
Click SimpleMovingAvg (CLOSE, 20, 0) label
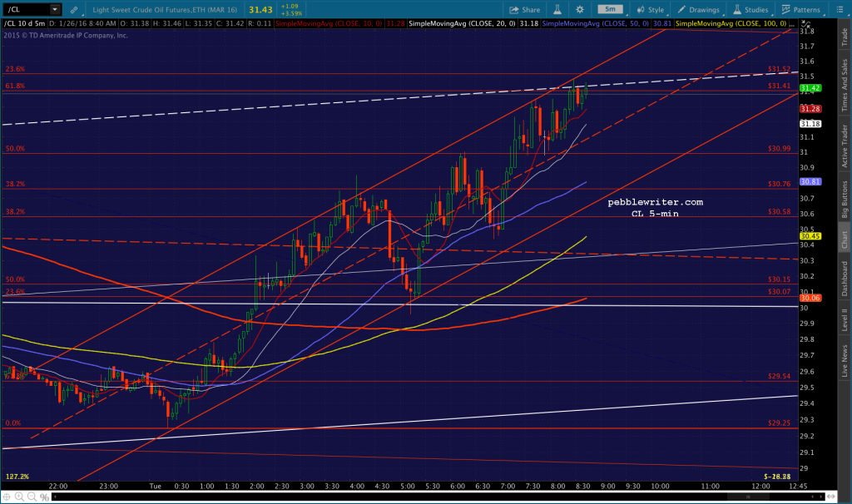(x=461, y=24)
